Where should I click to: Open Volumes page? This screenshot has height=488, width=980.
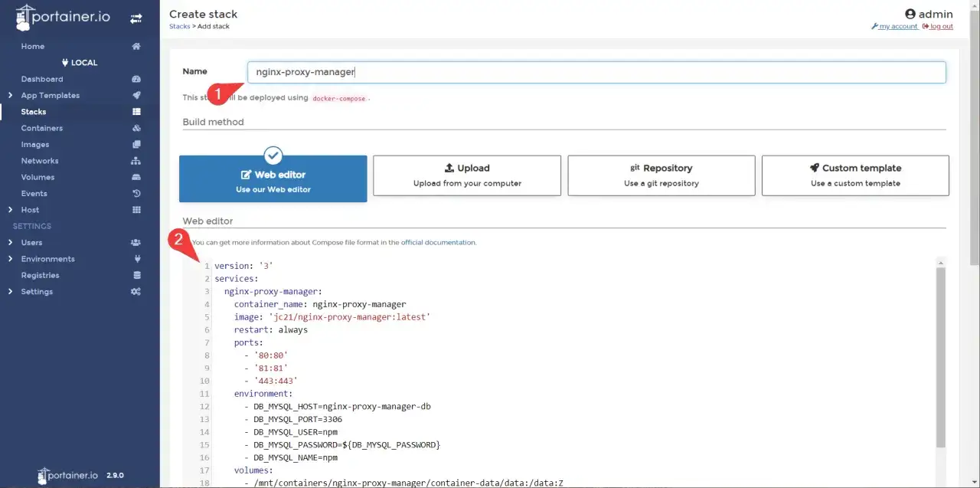pyautogui.click(x=38, y=177)
